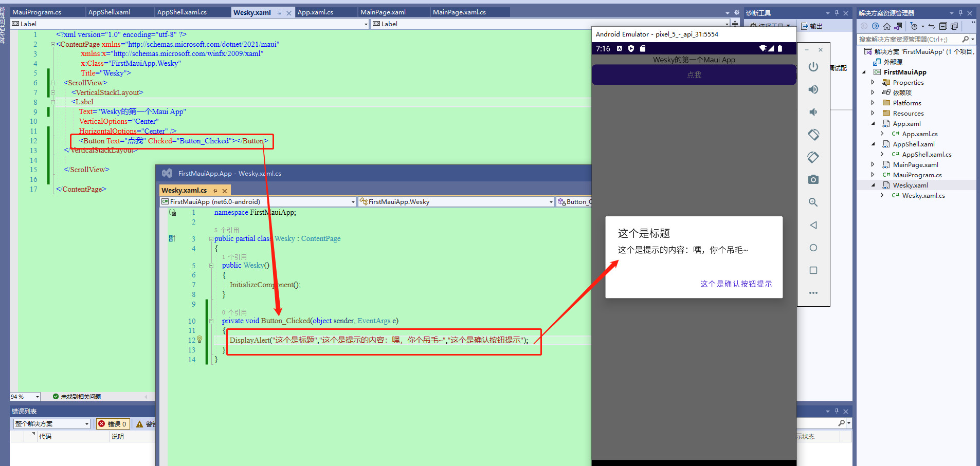Click Solution Explorer forward arrow
Screen dimensions: 980x466
[875, 26]
